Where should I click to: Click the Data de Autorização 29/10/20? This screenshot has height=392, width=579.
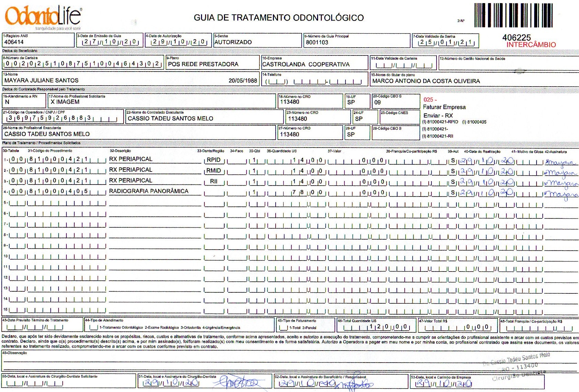click(x=179, y=42)
